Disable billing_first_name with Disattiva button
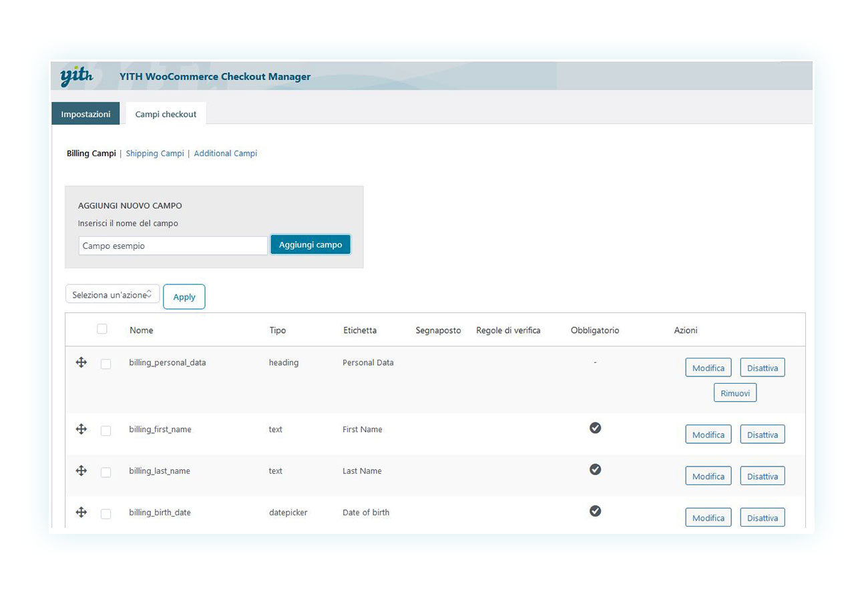Screen dimensions: 868x600 coord(763,434)
